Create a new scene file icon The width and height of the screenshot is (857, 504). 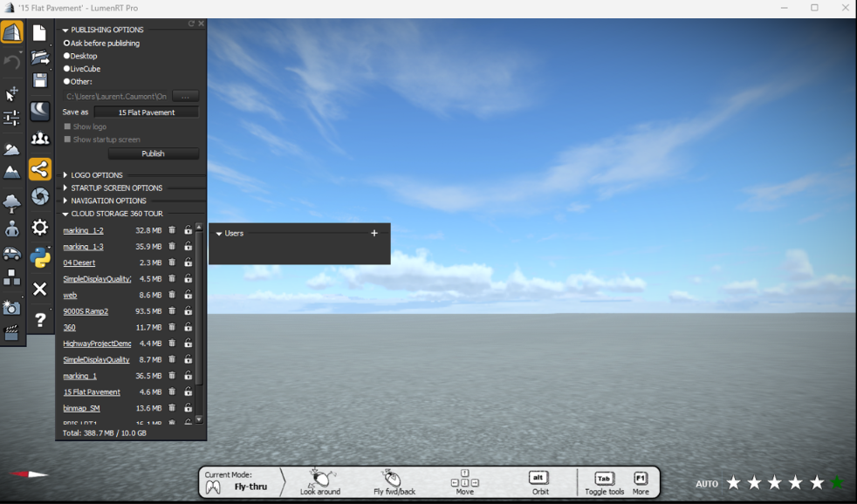pos(39,33)
